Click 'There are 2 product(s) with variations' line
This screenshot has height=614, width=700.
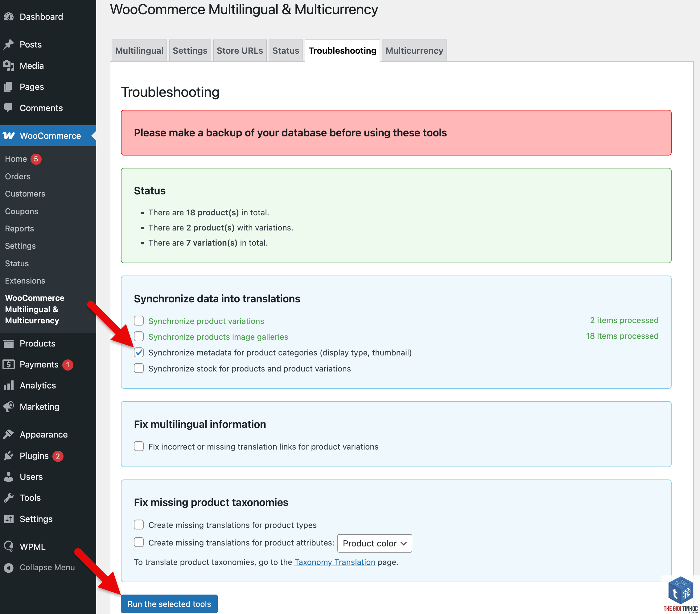pos(220,227)
